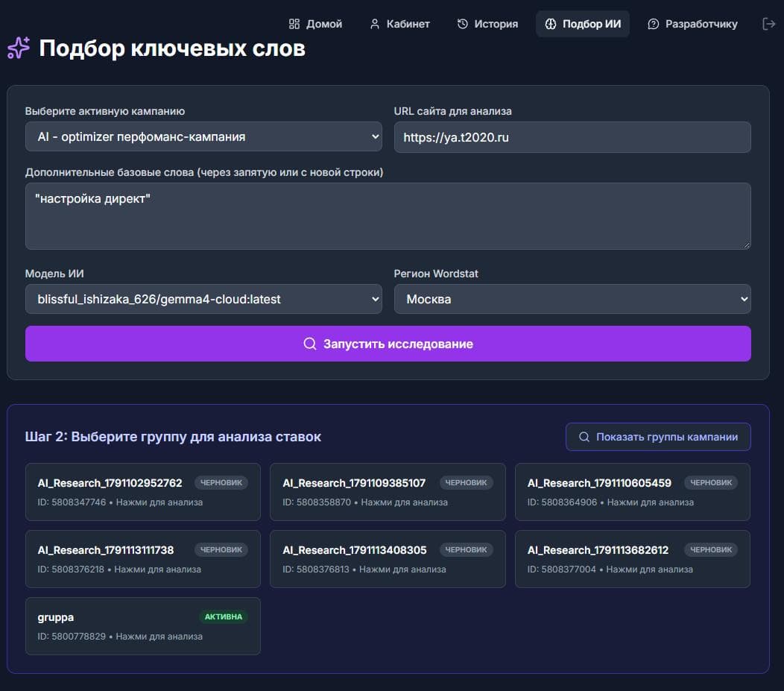Viewport: 784px width, 691px height.
Task: Expand the active campaign dropdown
Action: 203,136
